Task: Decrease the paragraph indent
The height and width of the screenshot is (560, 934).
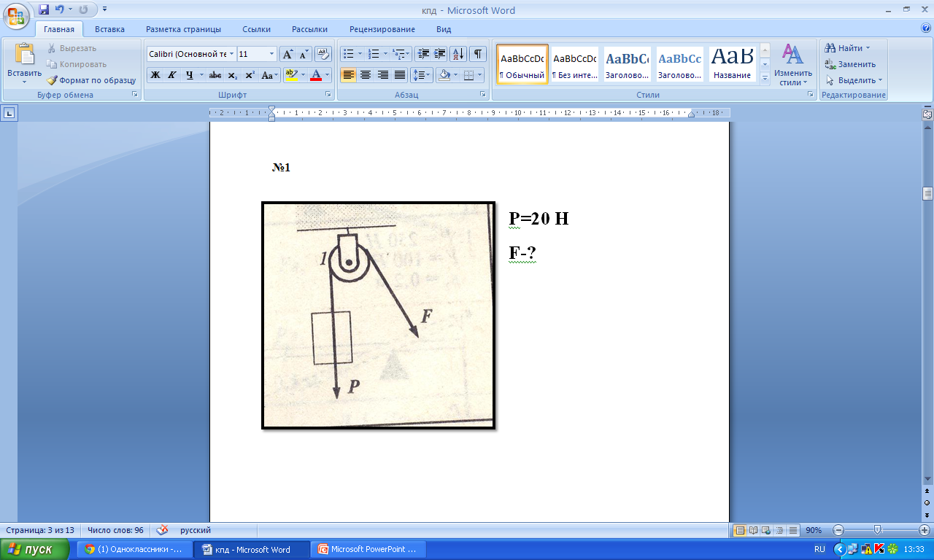Action: pyautogui.click(x=423, y=54)
